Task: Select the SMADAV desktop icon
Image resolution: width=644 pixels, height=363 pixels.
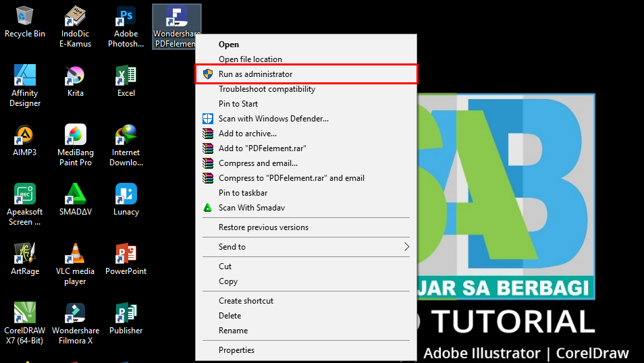Action: [x=75, y=200]
